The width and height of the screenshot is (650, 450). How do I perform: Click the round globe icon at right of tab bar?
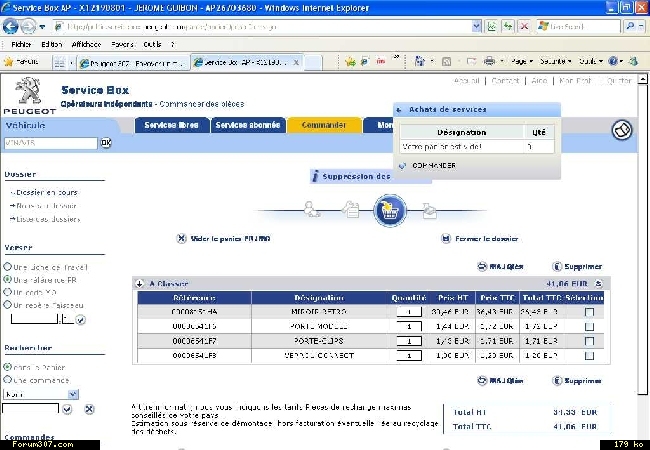pos(622,130)
